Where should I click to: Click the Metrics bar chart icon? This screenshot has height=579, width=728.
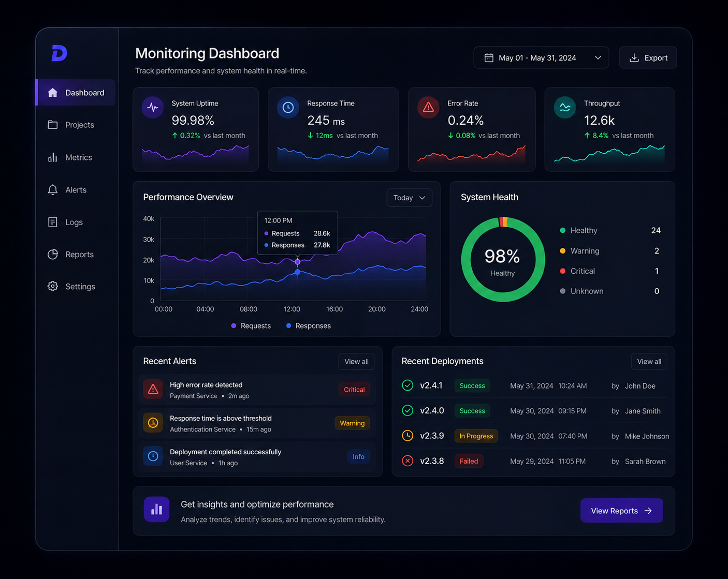pos(52,157)
